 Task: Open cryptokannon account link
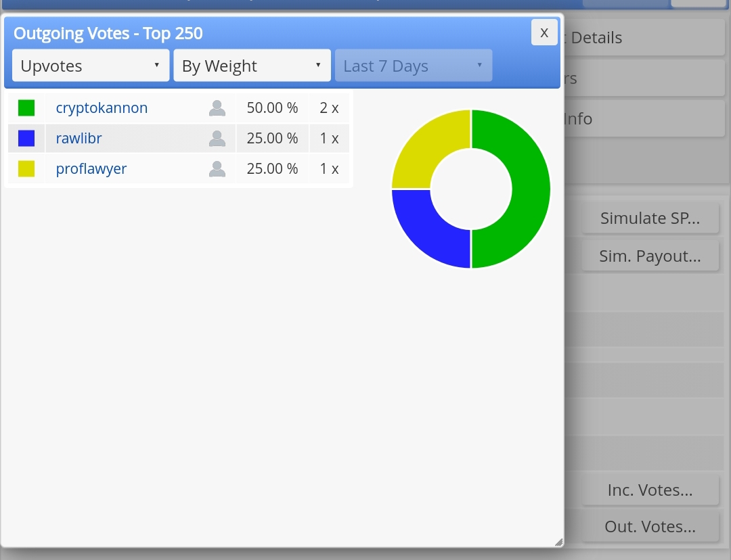click(x=102, y=108)
